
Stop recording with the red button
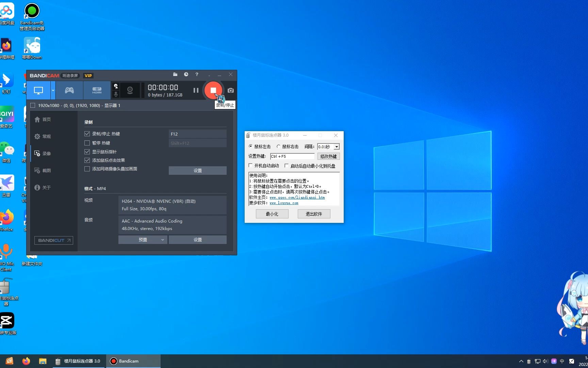coord(213,90)
